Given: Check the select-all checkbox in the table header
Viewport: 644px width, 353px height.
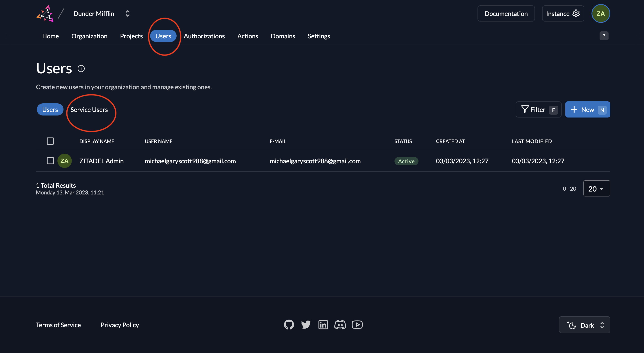Looking at the screenshot, I should [50, 141].
